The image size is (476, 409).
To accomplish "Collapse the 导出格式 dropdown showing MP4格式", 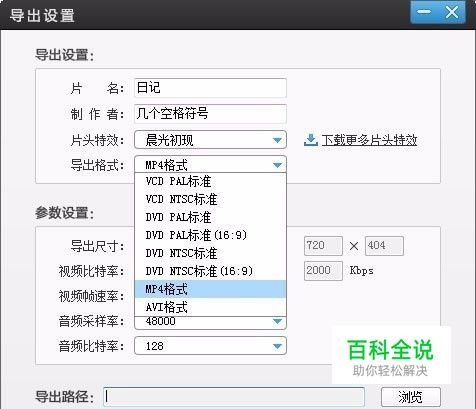I will [x=210, y=164].
